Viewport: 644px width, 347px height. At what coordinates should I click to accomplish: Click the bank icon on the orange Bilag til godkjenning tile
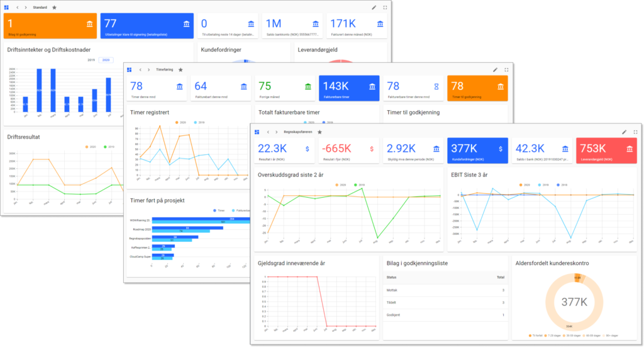[x=90, y=24]
